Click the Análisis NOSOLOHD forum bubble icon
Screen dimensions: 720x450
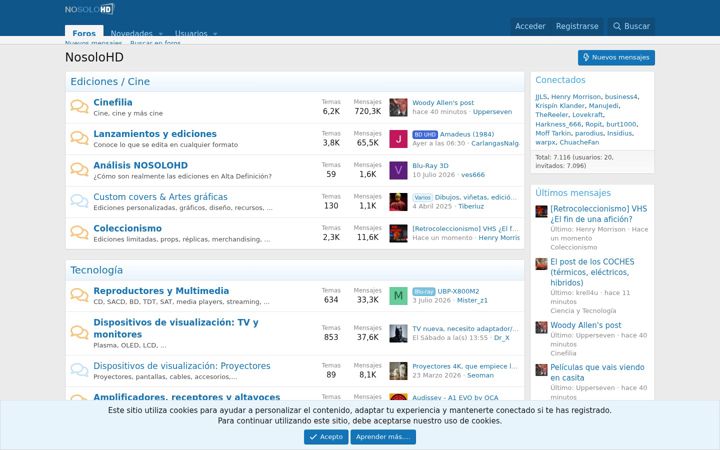coord(79,169)
